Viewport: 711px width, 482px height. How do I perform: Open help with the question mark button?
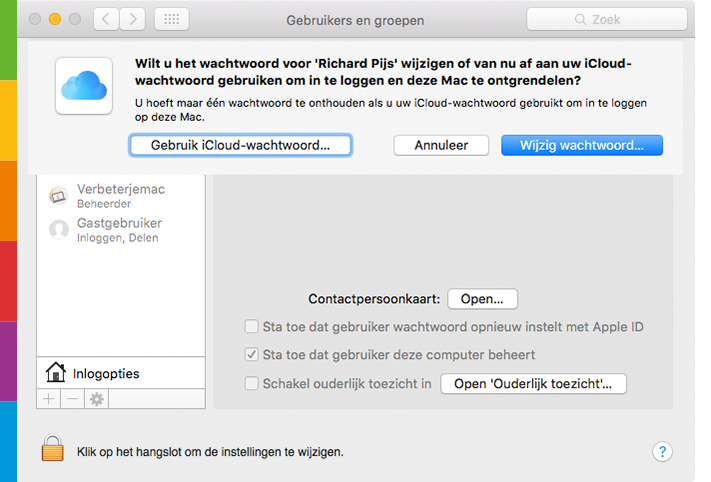[661, 451]
